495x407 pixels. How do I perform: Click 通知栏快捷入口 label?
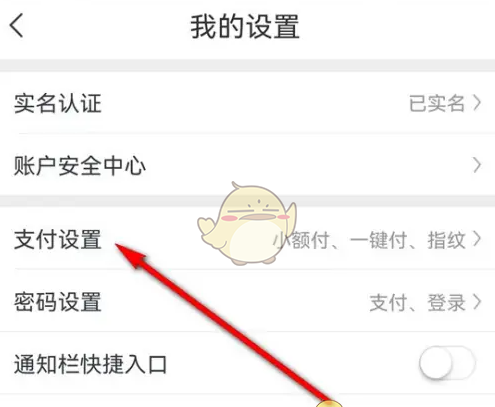point(90,364)
